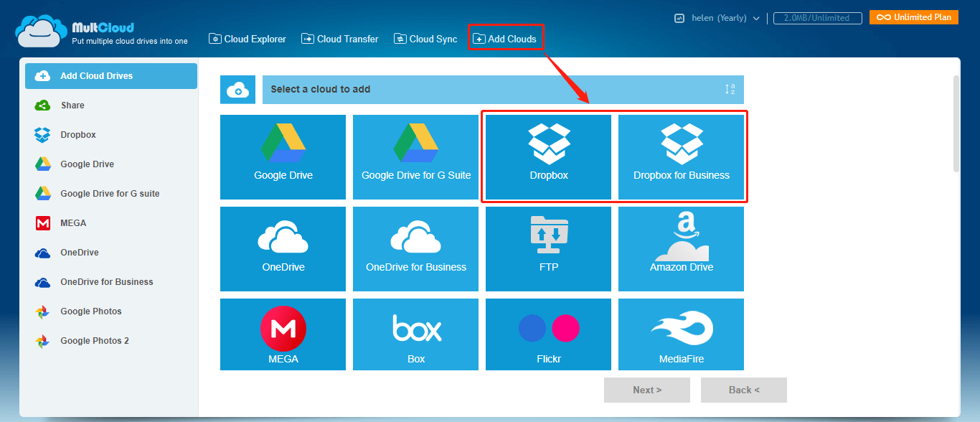This screenshot has width=980, height=422.
Task: Open the Cloud Transfer tab
Action: (x=340, y=39)
